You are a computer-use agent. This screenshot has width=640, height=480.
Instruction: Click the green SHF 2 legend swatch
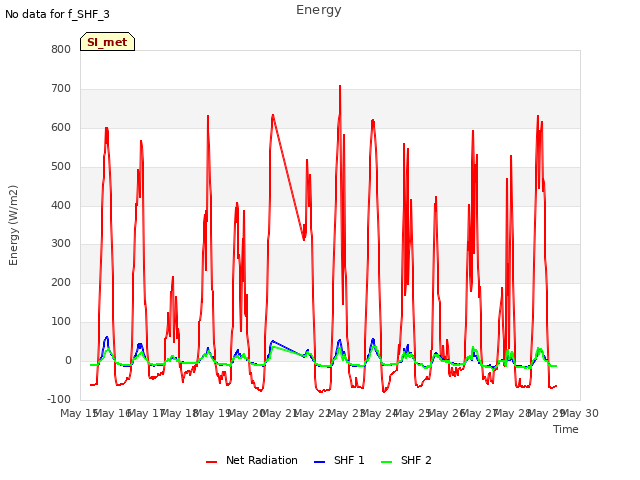pos(386,462)
